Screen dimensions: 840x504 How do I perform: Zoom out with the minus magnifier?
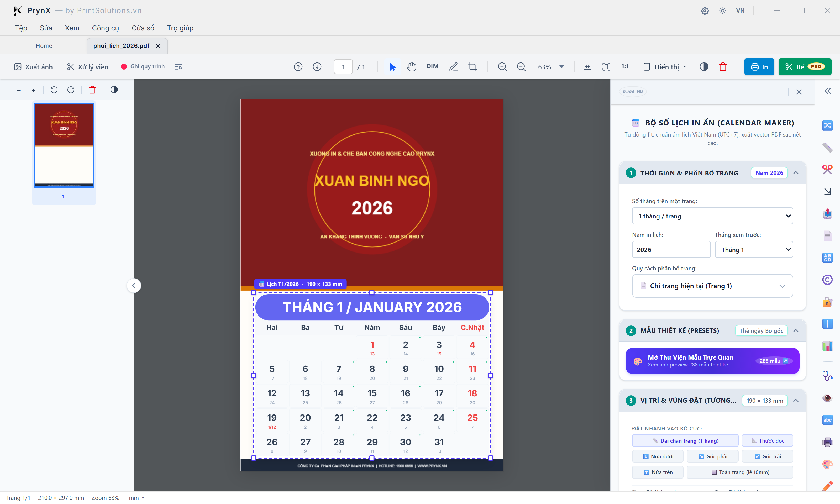coord(502,67)
